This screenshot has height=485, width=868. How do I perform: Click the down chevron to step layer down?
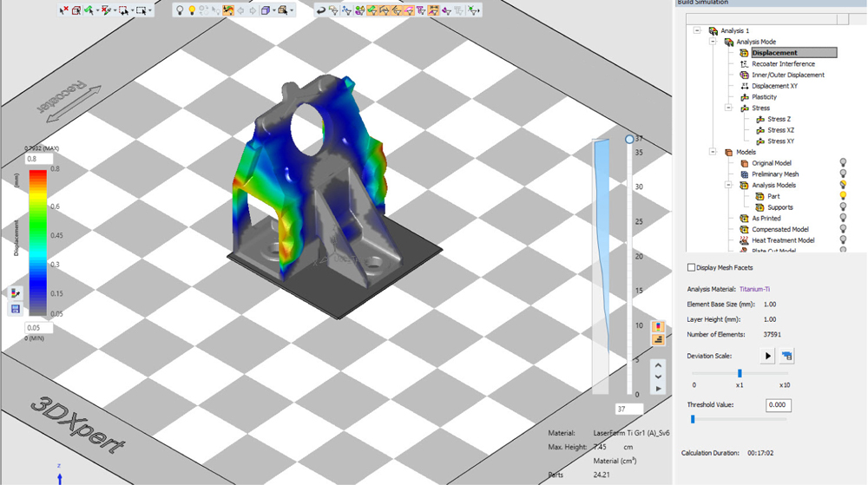pos(658,377)
